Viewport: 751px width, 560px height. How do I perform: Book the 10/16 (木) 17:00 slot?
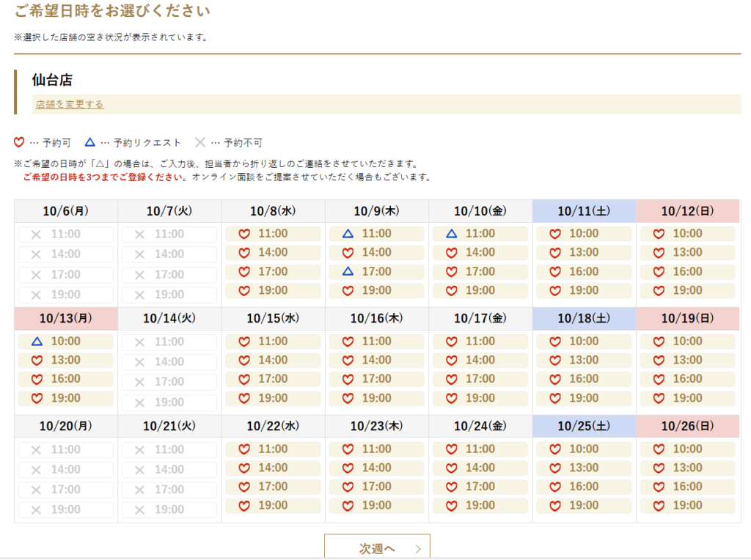click(376, 379)
